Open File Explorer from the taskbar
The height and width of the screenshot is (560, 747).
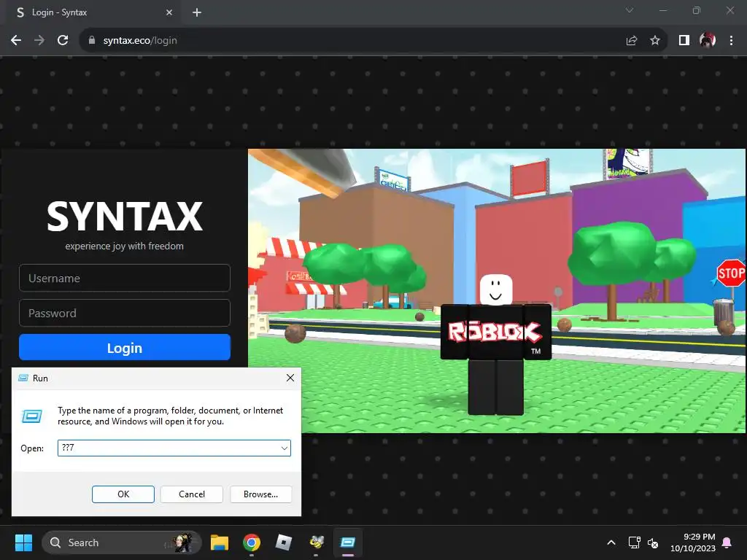click(220, 542)
